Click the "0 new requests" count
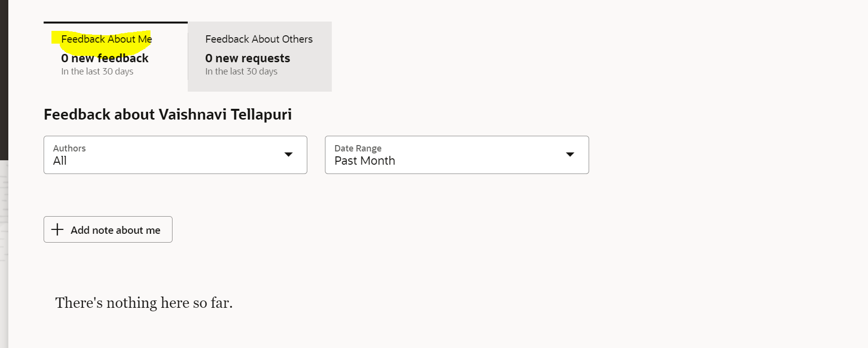 click(x=248, y=58)
